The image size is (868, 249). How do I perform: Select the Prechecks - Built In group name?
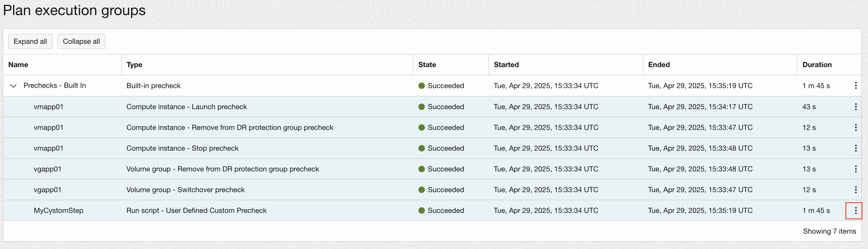[x=55, y=86]
